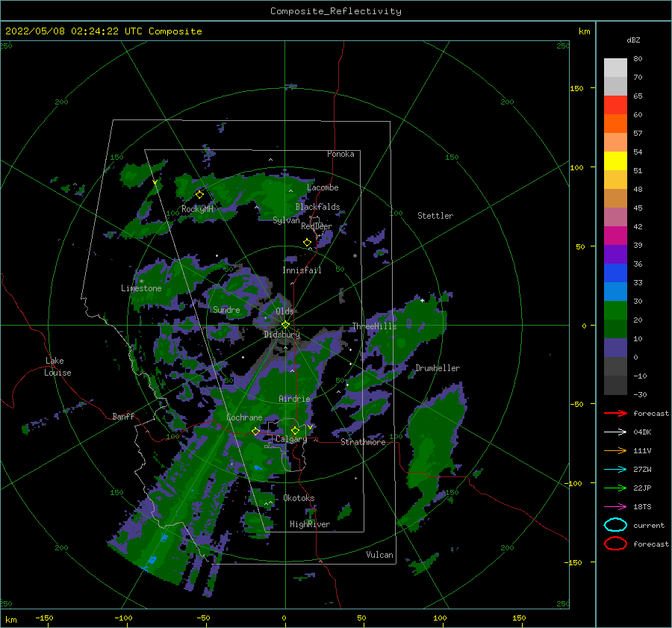Click the red forecast ellipse legend icon

pos(615,544)
